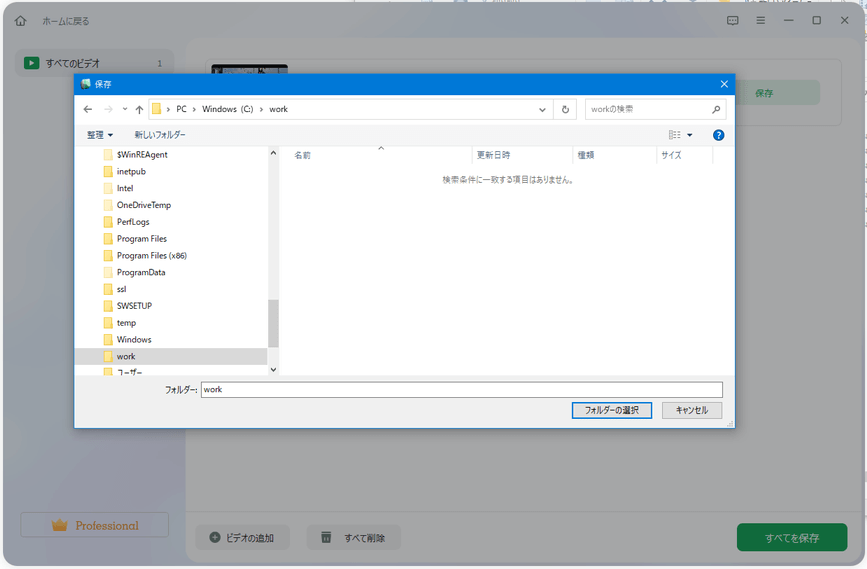Open the view options dropdown arrow
The width and height of the screenshot is (867, 569).
[689, 135]
